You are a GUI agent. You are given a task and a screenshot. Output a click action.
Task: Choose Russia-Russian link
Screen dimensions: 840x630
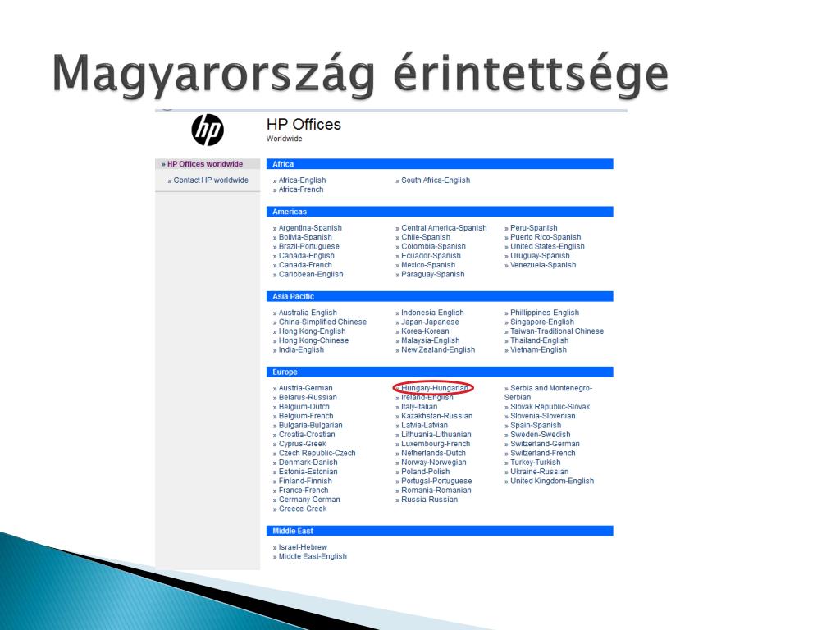coord(430,500)
